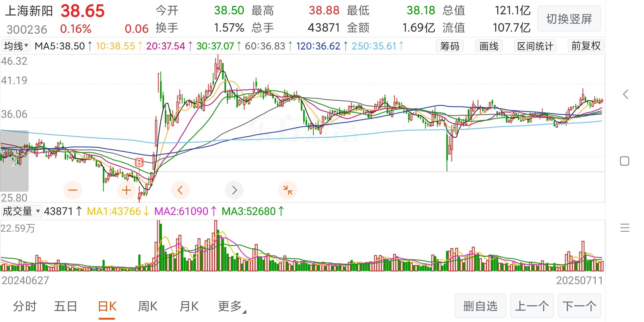Tap MA1:43766 volume average
Screen dimensions: 644x322
[114, 211]
